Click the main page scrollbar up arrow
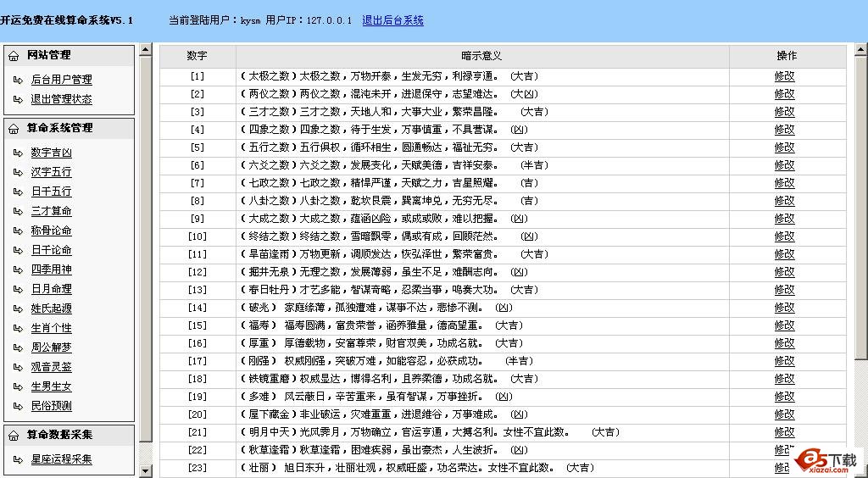 pyautogui.click(x=860, y=50)
